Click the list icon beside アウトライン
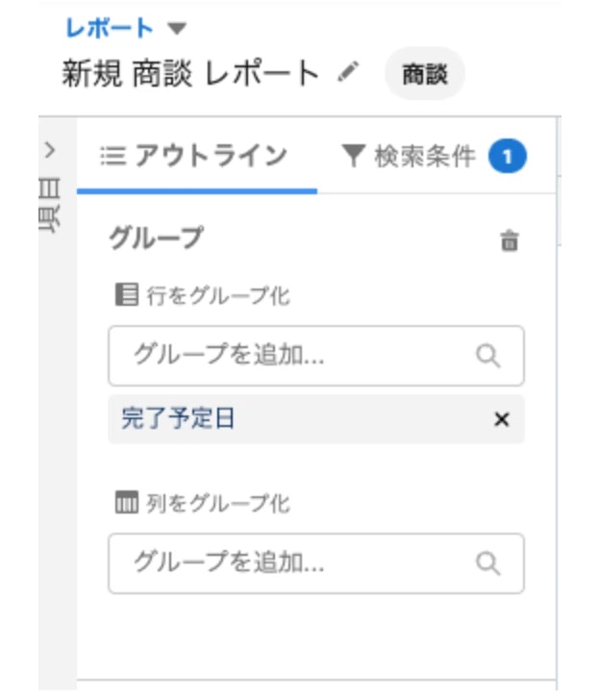This screenshot has height=700, width=600. coord(113,156)
